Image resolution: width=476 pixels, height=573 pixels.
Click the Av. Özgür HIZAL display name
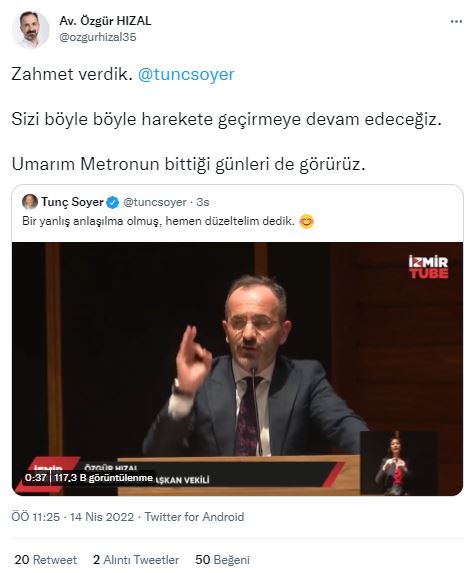tap(105, 21)
